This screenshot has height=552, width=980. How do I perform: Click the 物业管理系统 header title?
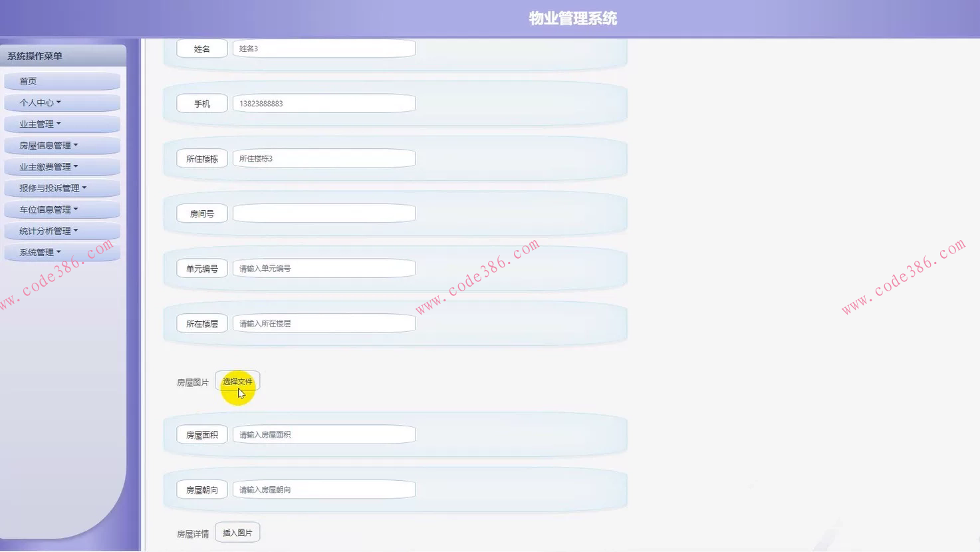[x=572, y=18]
